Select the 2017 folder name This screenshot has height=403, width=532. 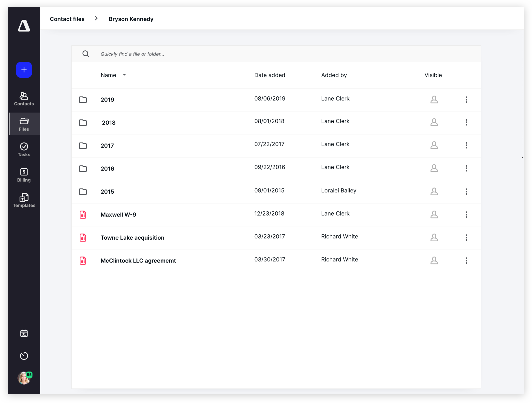pos(107,145)
